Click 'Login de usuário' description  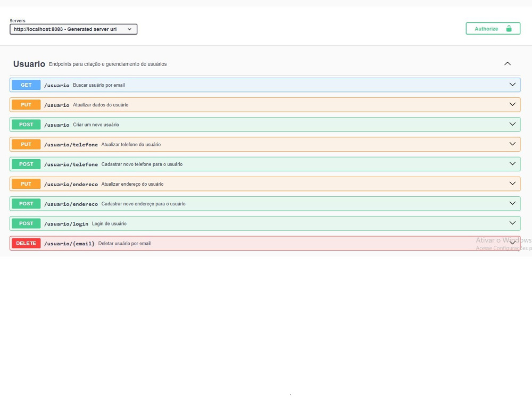(109, 223)
